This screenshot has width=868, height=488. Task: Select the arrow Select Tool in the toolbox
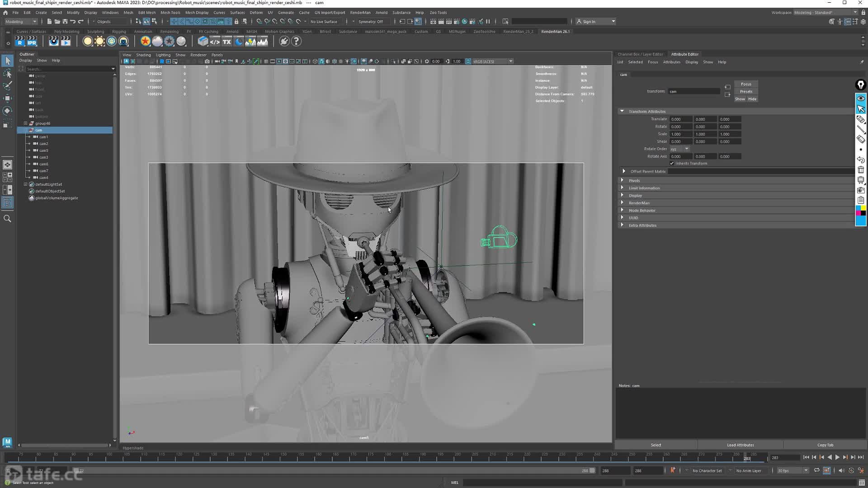[8, 61]
